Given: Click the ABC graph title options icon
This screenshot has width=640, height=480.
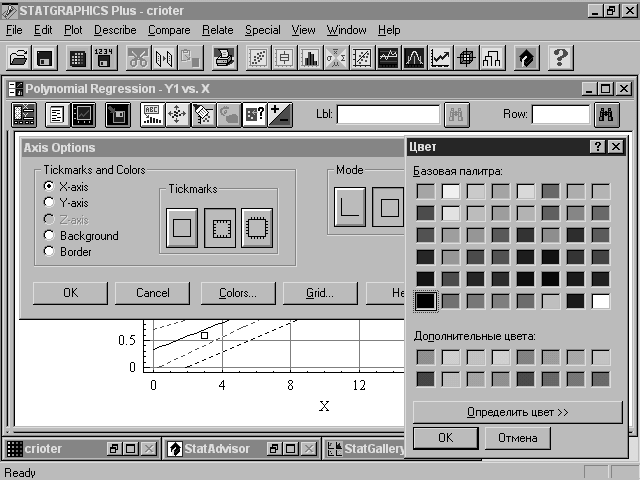Looking at the screenshot, I should pos(152,115).
